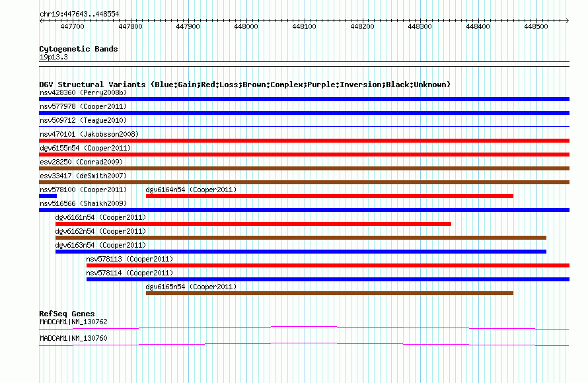Select the nsv577978 (Cooper2011) gain variant bar
588x383 pixels.
click(x=304, y=113)
